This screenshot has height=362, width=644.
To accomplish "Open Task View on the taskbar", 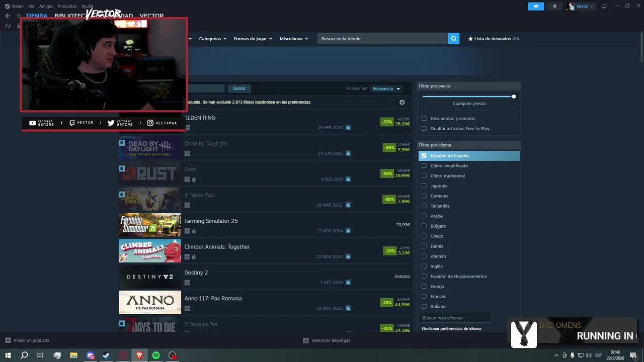I will click(x=40, y=355).
